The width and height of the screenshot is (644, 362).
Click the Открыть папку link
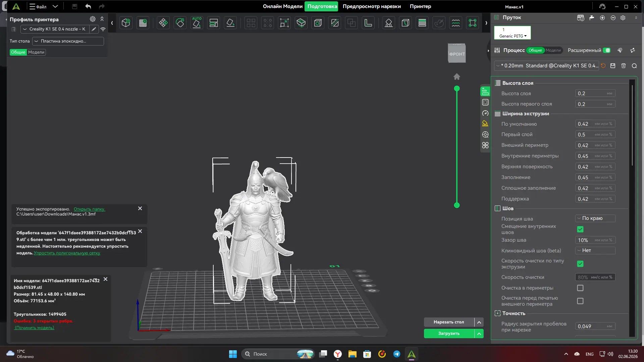click(x=90, y=209)
